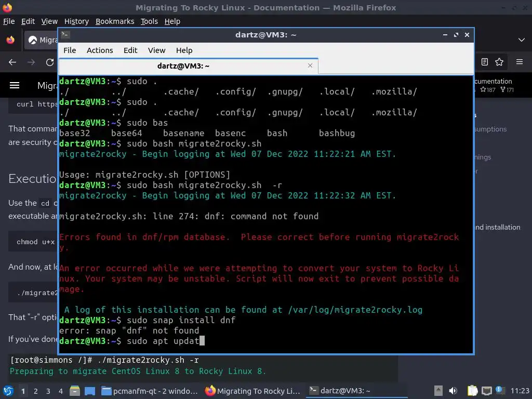Expand the Firefox list all tabs chevron
The width and height of the screenshot is (532, 399).
point(522,40)
